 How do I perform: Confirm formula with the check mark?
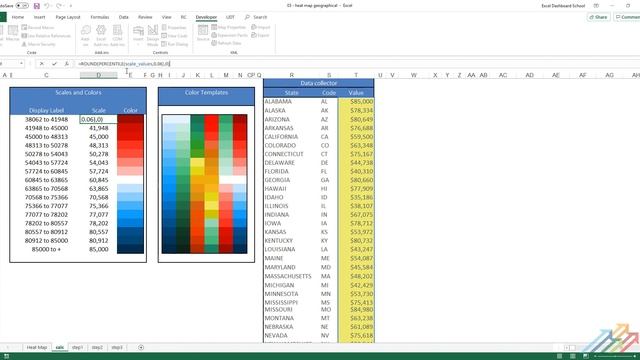(54, 64)
